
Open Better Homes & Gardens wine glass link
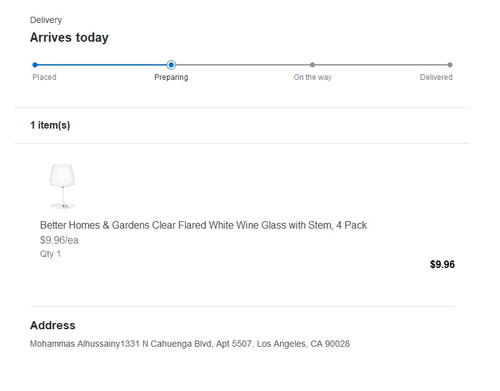point(203,225)
